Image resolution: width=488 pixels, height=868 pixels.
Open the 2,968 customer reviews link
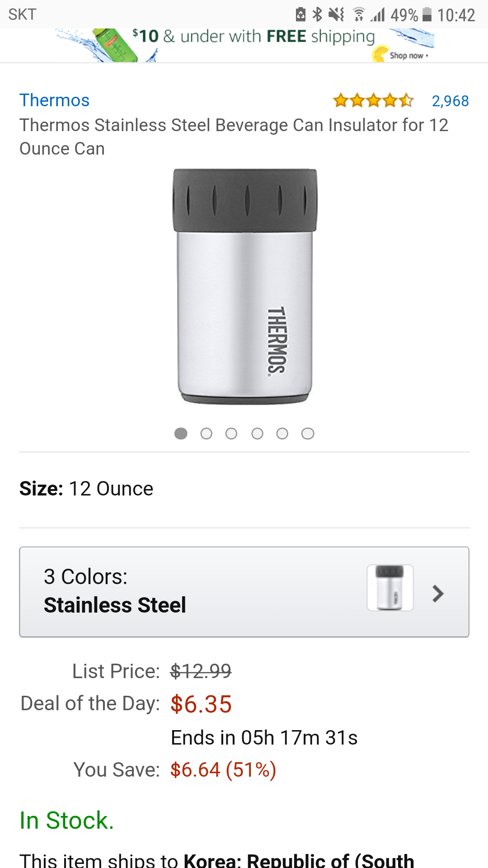tap(450, 101)
